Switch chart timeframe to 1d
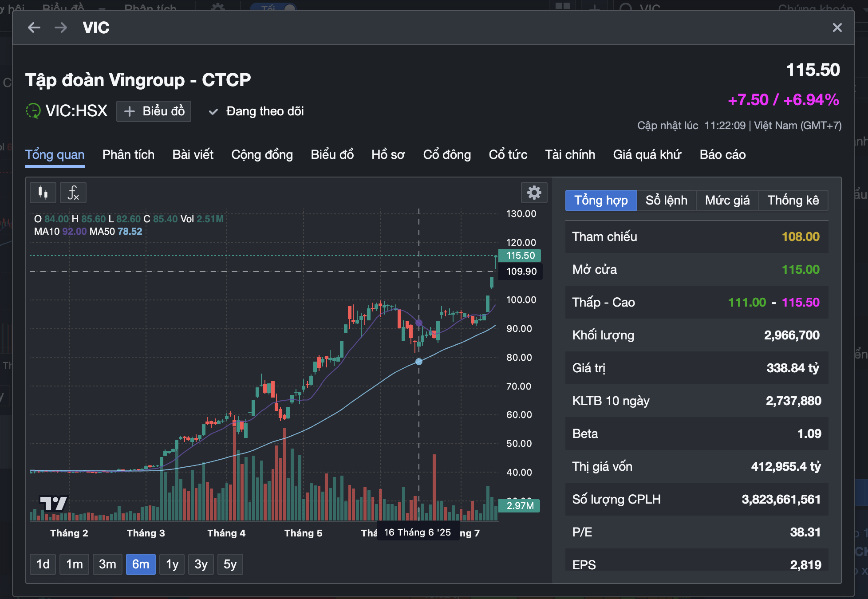The height and width of the screenshot is (599, 868). pos(43,564)
